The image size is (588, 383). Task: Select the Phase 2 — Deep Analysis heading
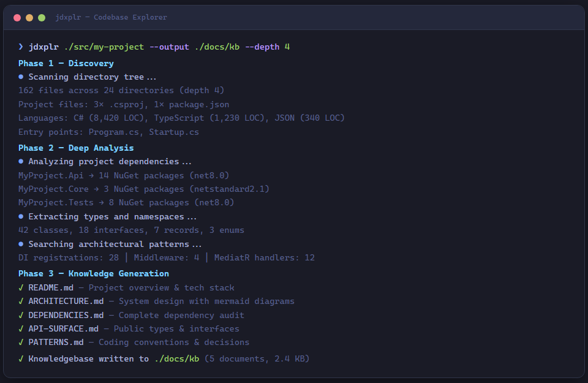tap(76, 148)
